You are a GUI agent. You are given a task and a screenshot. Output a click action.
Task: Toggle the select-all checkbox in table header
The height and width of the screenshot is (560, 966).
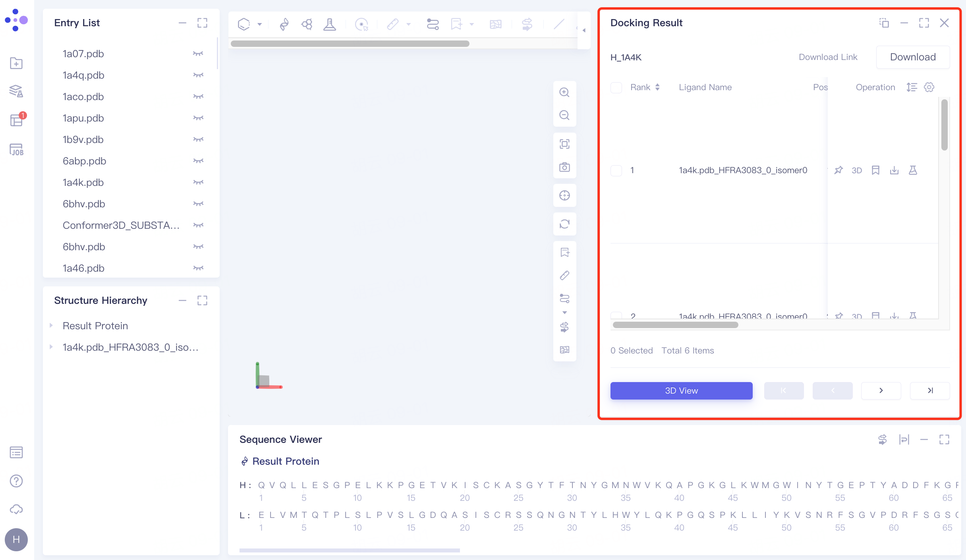tap(616, 87)
